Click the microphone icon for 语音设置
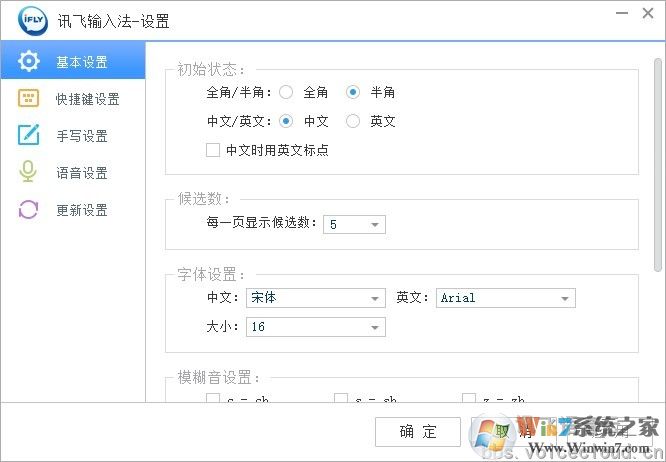666x462 pixels. (x=28, y=172)
